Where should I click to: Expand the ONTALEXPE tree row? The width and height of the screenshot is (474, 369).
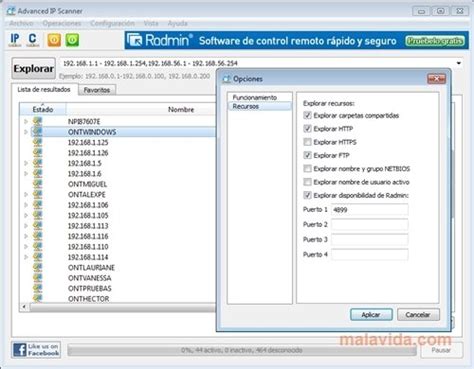coord(26,195)
